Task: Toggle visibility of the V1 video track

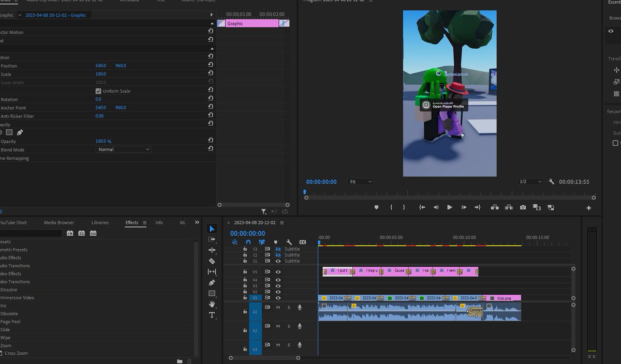Action: tap(278, 297)
